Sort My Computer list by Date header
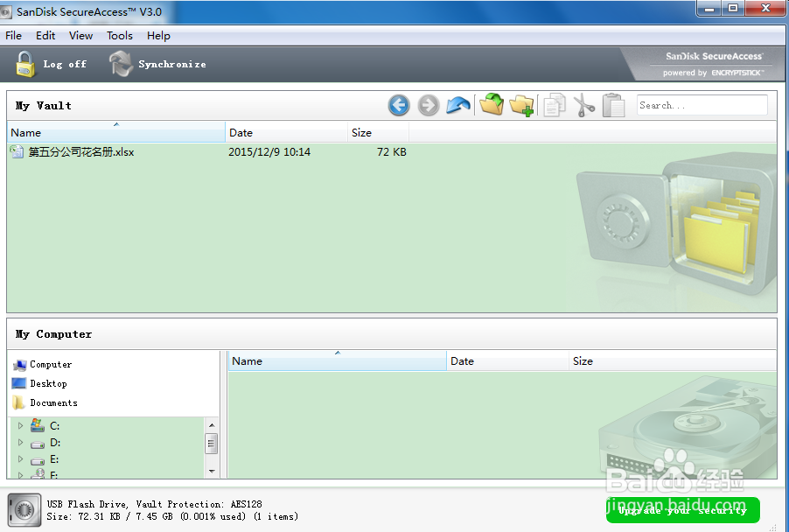789x532 pixels. pos(507,360)
